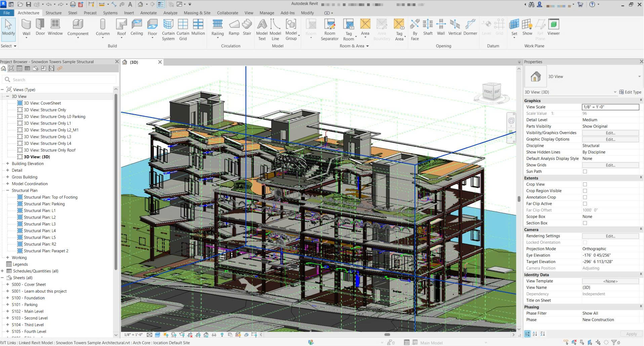Click the Project Browser search field
The height and width of the screenshot is (346, 644).
coord(61,80)
